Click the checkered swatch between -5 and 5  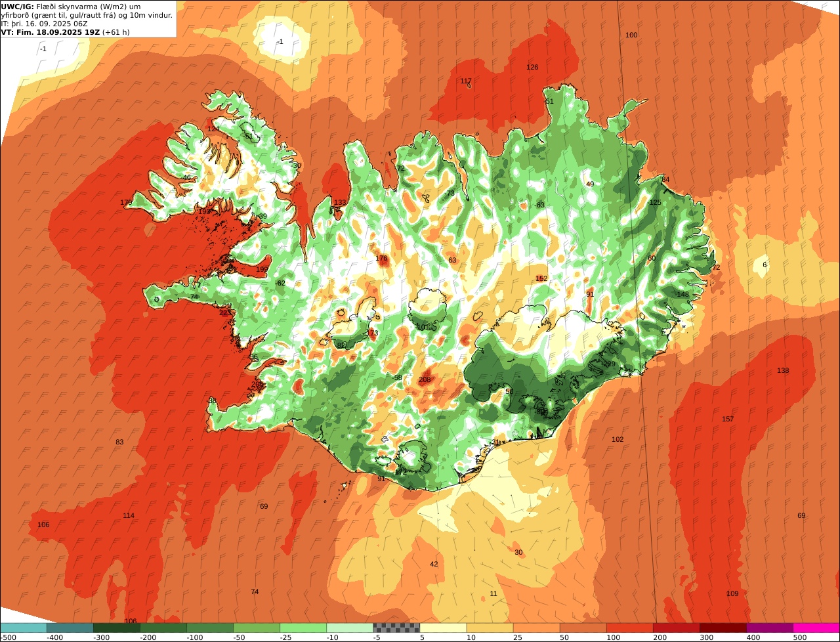pos(396,628)
